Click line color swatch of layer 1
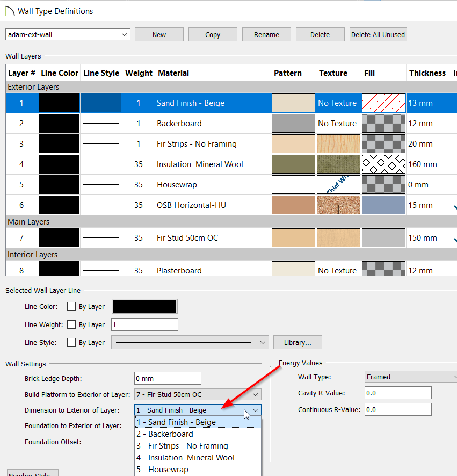 [x=59, y=103]
